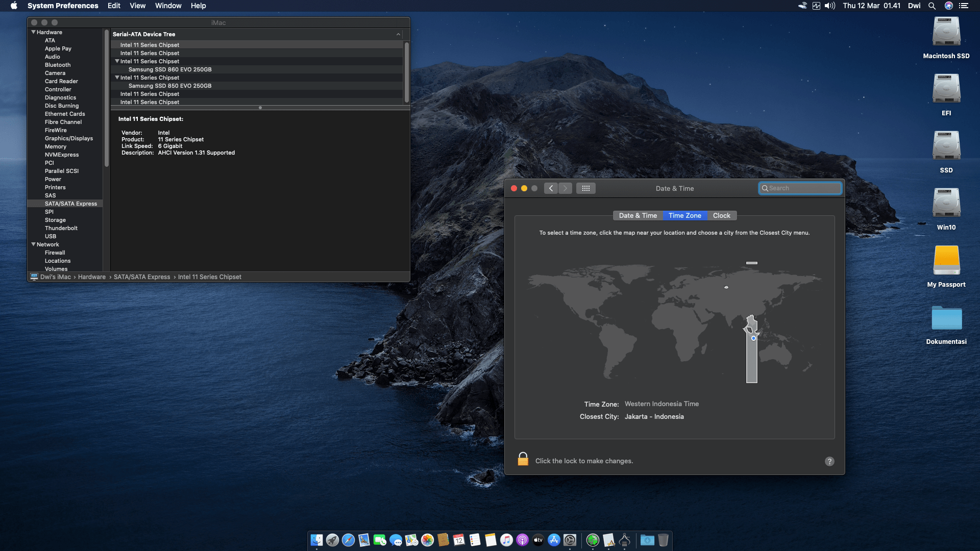980x551 pixels.
Task: Open the Window menu
Action: [168, 6]
